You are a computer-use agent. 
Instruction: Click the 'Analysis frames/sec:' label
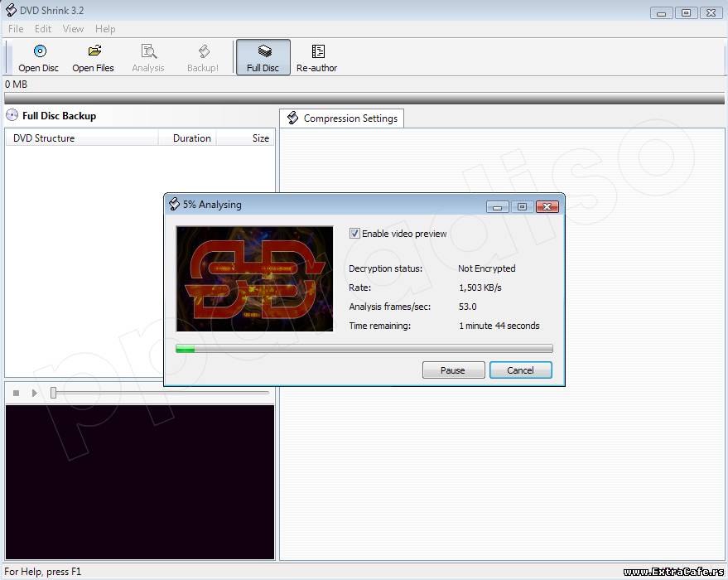390,307
